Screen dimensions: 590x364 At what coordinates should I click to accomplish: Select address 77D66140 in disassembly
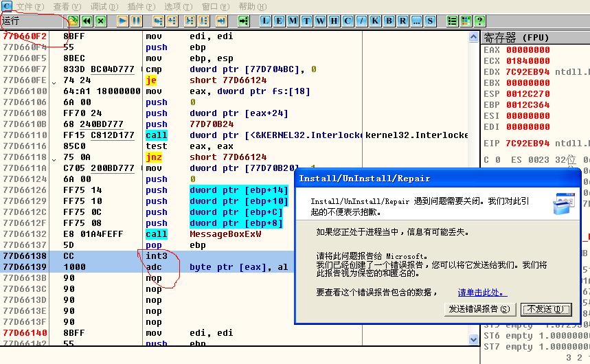coord(25,333)
